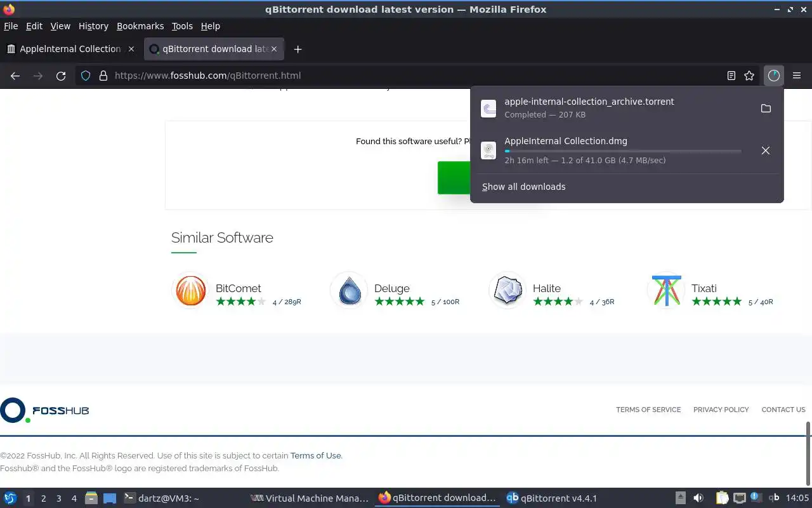
Task: Click the dmg file icon in downloads
Action: pos(488,150)
